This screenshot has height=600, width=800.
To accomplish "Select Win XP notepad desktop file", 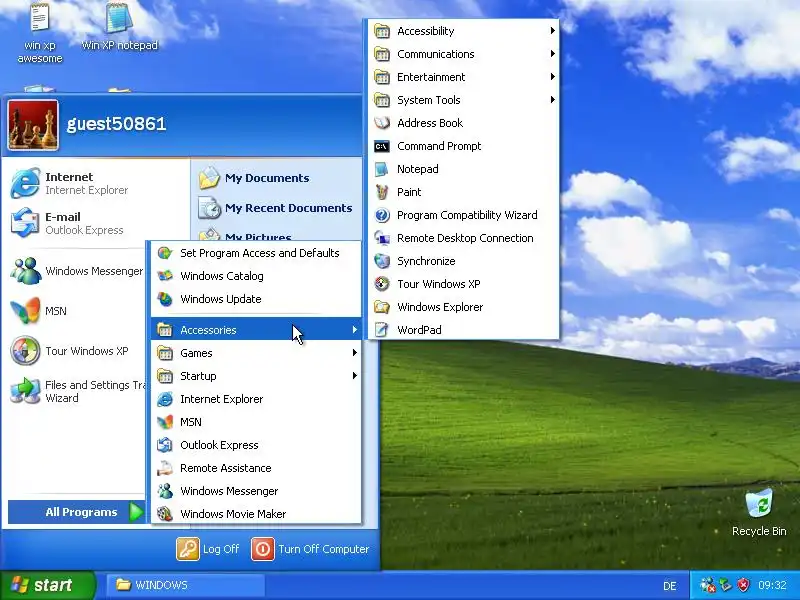I will tap(119, 27).
